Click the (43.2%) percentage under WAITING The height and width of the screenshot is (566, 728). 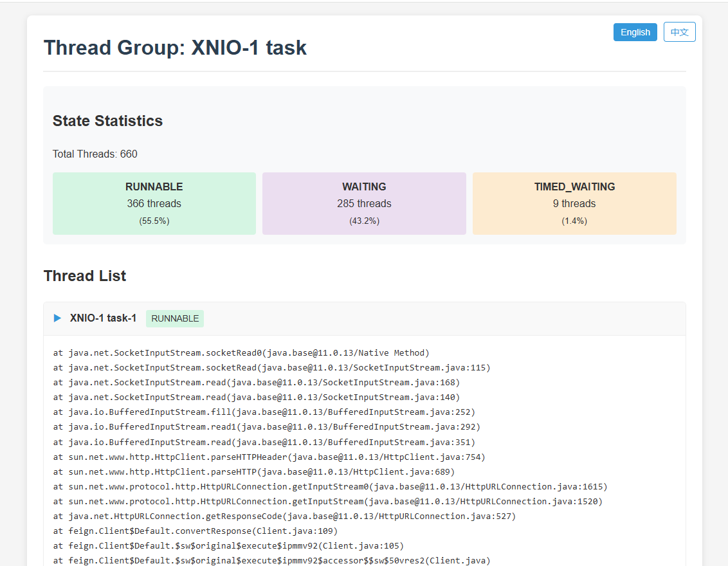click(364, 221)
